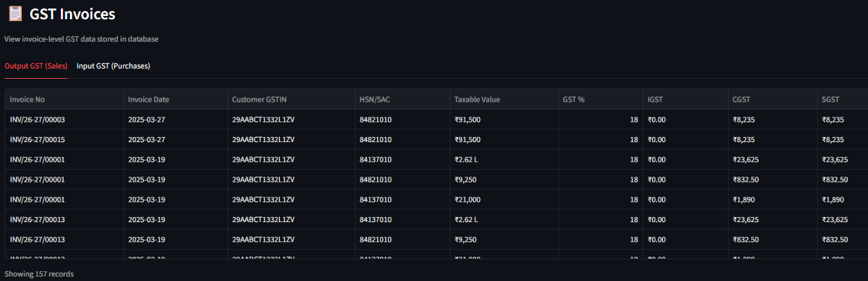Viewport: 868px width, 281px height.
Task: Click HSN 84821010 in INV/26-27/00015 row
Action: (402, 140)
